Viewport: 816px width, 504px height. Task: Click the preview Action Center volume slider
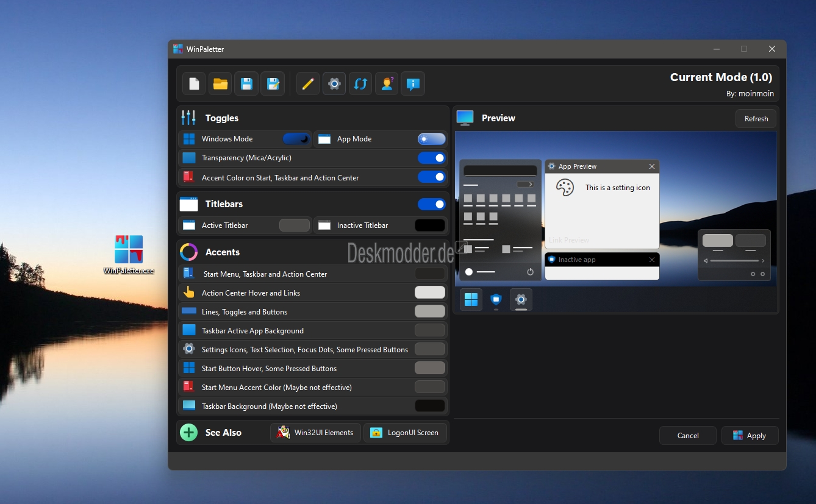tap(734, 261)
